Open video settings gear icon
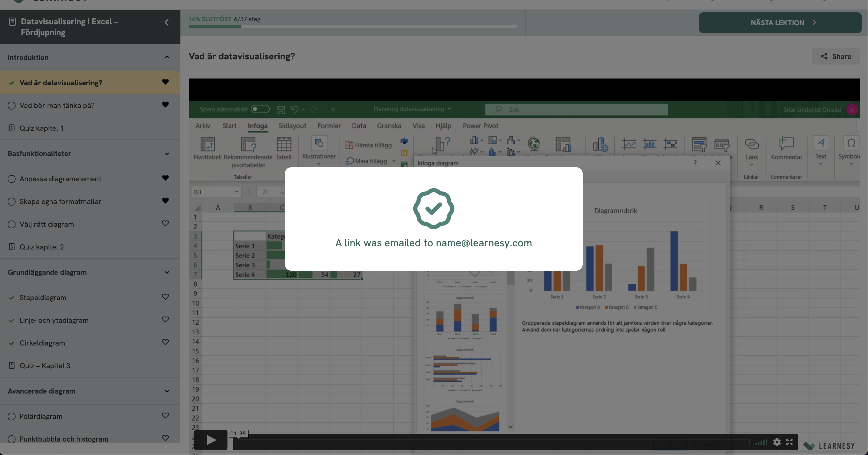Viewport: 868px width, 455px height. coord(777,442)
